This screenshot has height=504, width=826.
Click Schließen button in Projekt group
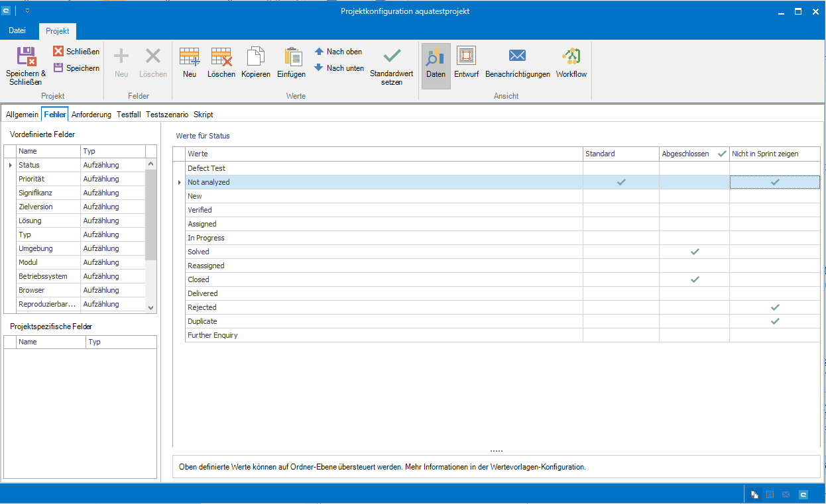click(76, 52)
